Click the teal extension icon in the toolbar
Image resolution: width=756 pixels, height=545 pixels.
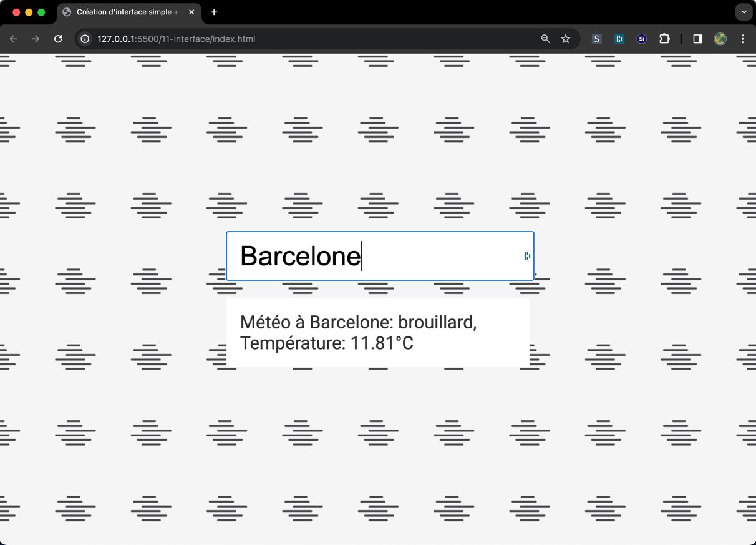(619, 39)
